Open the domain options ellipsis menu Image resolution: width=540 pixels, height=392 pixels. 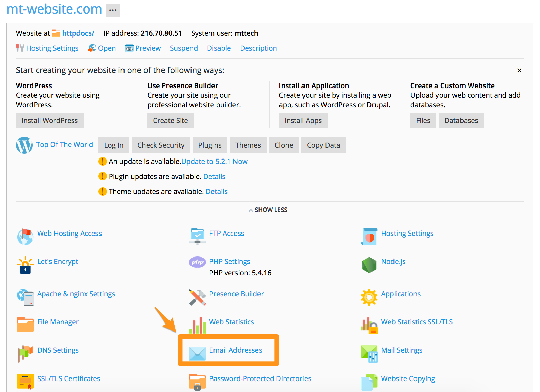pyautogui.click(x=113, y=10)
